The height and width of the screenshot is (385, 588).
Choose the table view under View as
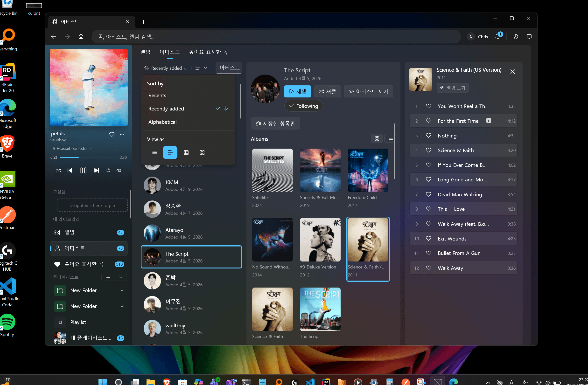(186, 152)
